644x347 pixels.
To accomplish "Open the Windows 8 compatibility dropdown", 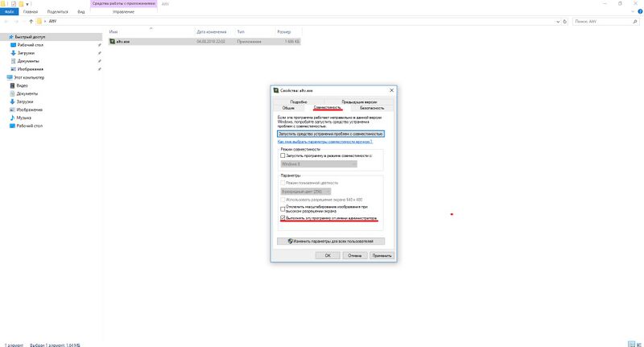I will point(318,163).
